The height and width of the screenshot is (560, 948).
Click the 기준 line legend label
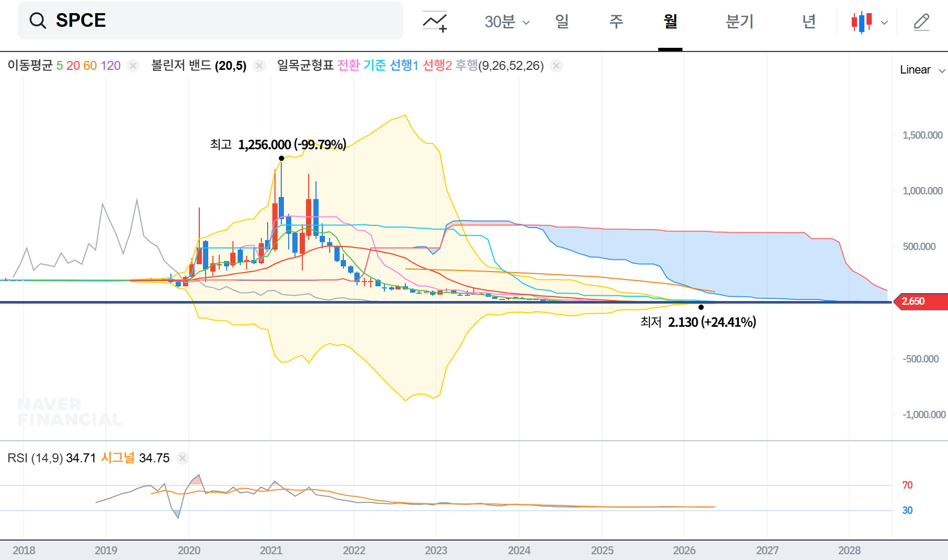click(375, 66)
